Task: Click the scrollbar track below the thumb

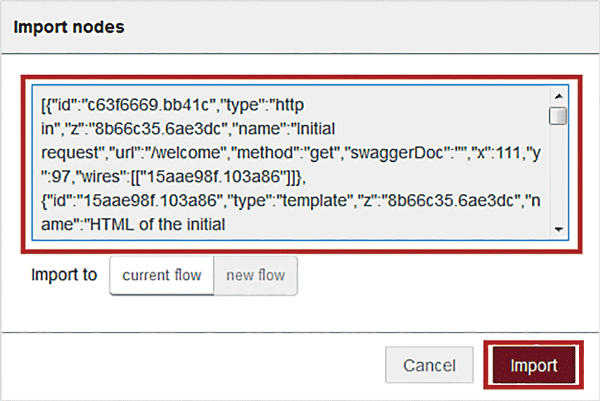Action: (558, 180)
